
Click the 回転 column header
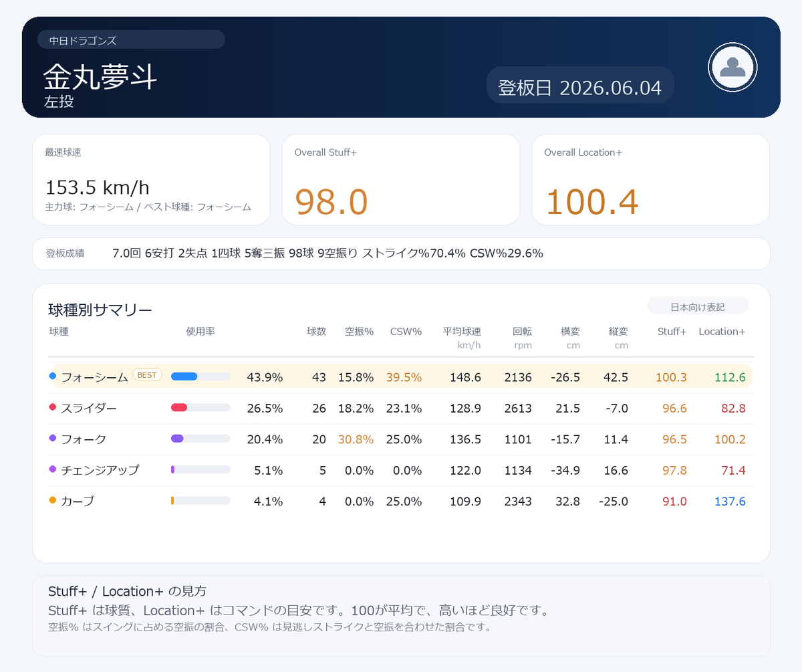point(522,331)
